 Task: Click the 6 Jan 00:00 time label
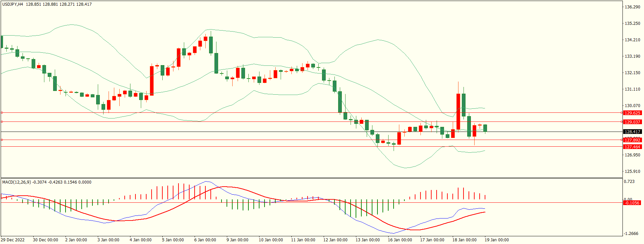[x=205, y=240]
